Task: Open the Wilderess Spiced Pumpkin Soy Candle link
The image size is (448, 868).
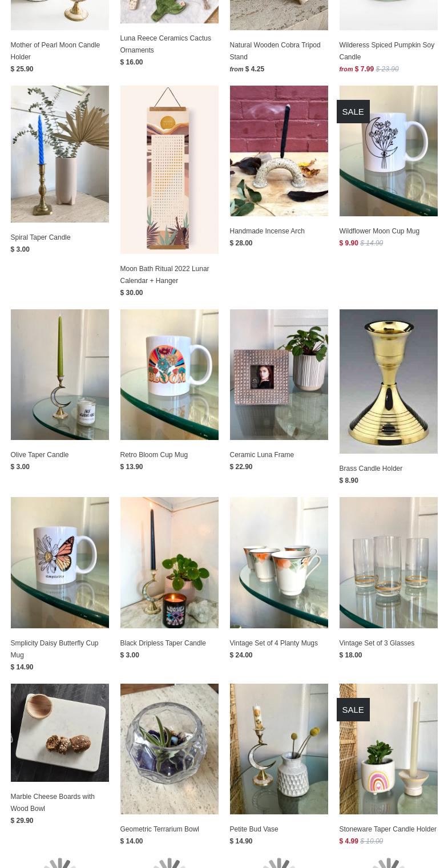Action: point(386,51)
